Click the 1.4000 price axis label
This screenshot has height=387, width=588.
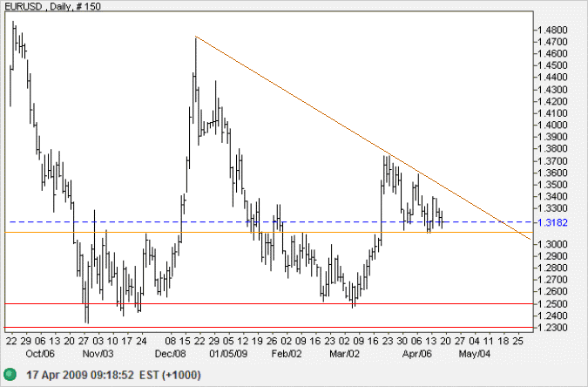click(x=553, y=125)
